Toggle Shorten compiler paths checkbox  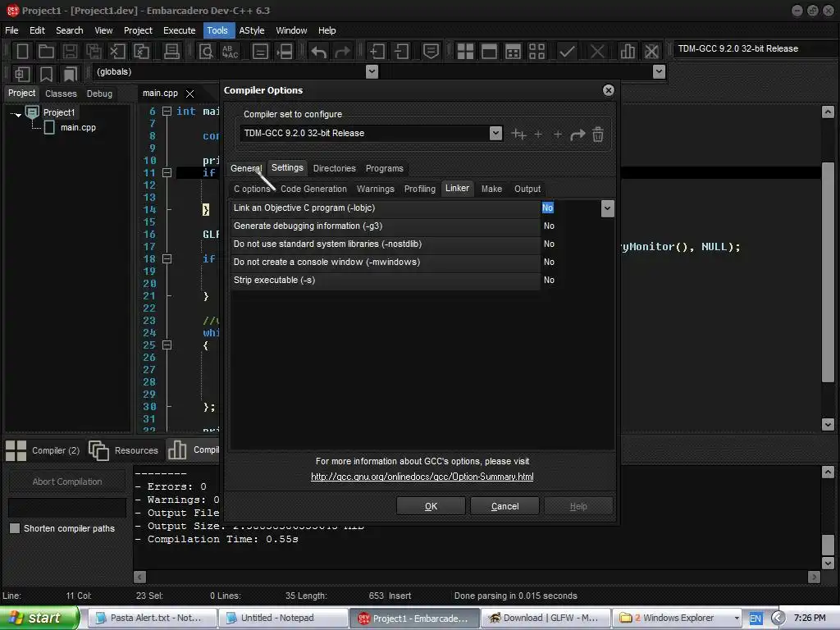(x=15, y=528)
